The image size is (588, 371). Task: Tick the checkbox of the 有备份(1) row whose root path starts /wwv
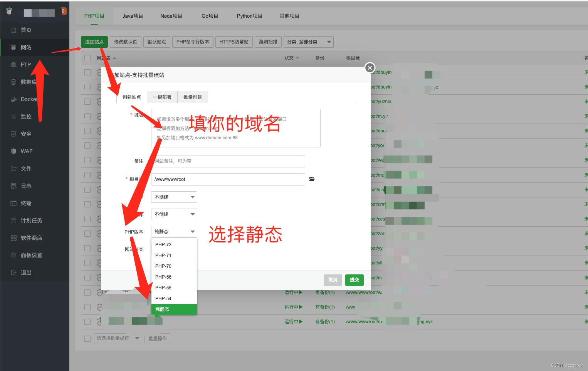(x=87, y=307)
